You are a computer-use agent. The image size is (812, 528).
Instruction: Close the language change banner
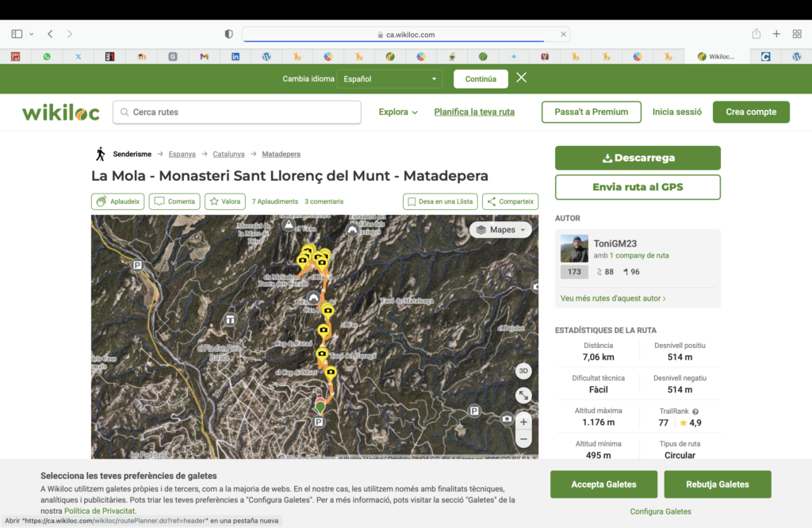(522, 78)
